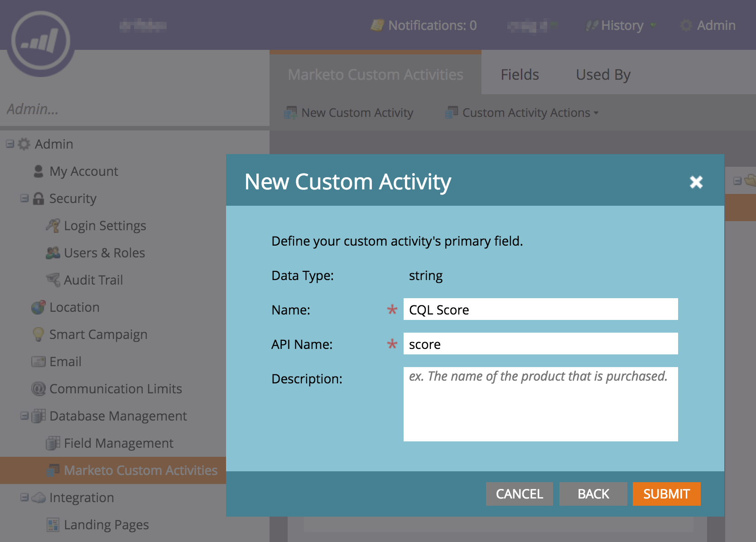This screenshot has height=542, width=756.
Task: Click the Location globe icon
Action: coord(39,307)
